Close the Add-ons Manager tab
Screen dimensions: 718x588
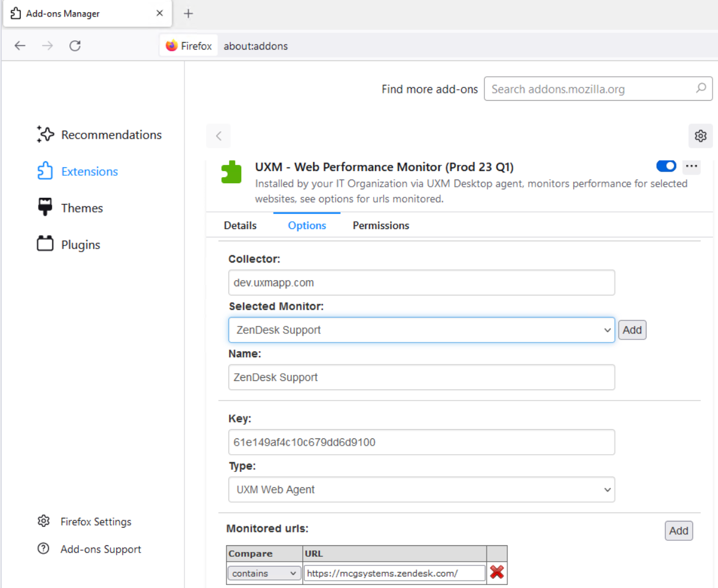[x=159, y=13]
